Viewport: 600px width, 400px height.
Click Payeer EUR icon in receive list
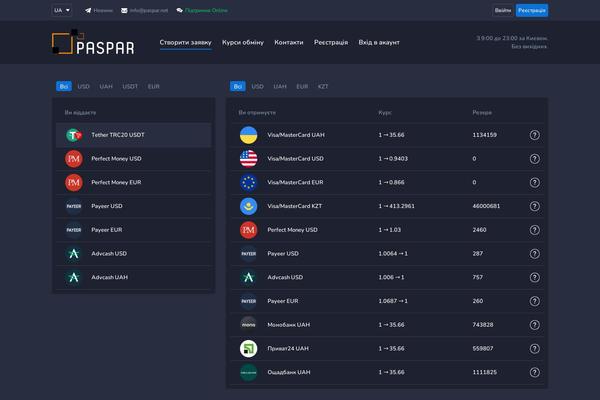click(248, 301)
